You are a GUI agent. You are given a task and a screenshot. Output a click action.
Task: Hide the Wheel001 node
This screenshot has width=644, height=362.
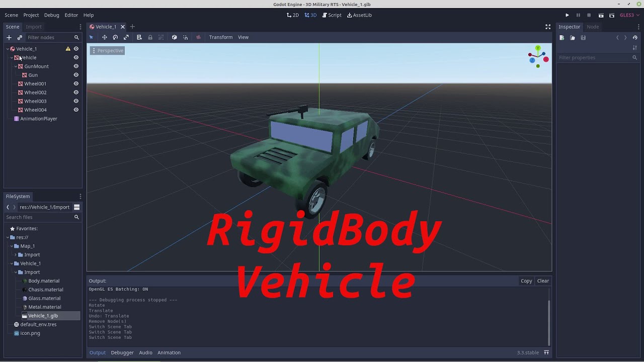76,83
